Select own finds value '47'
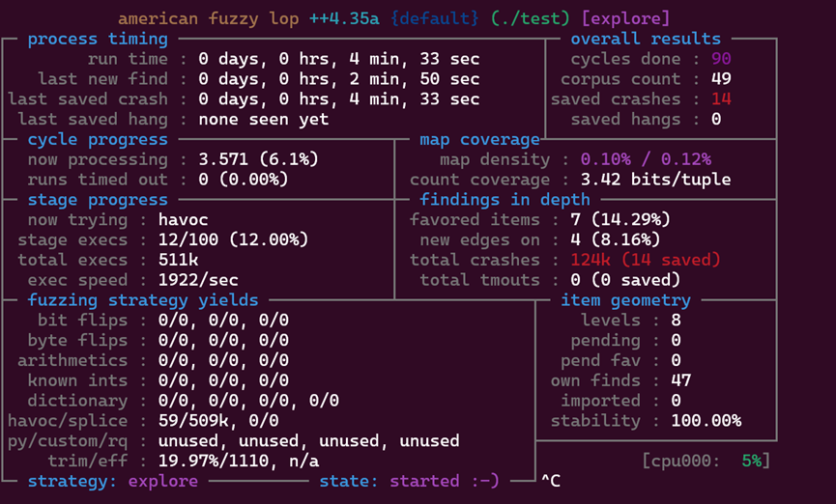 (680, 382)
